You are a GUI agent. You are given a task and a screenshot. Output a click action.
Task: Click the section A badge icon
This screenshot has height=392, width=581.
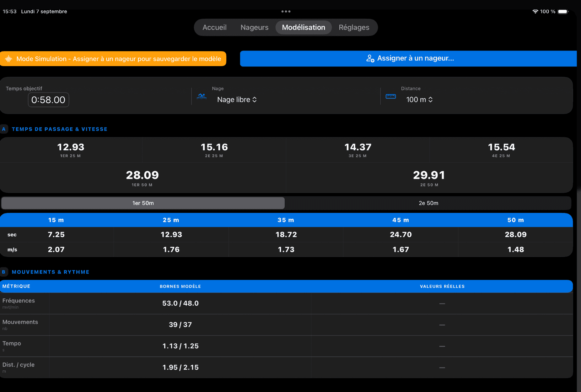click(x=4, y=129)
